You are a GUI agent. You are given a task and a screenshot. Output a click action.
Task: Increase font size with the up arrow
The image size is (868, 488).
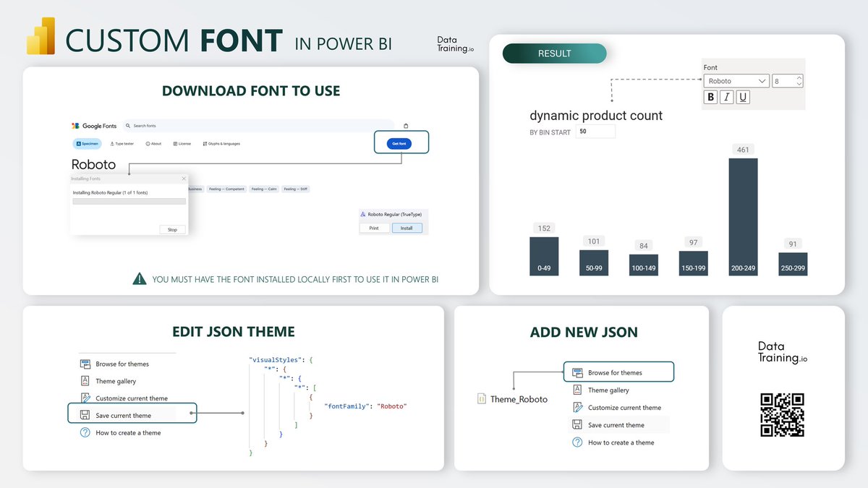tap(799, 78)
